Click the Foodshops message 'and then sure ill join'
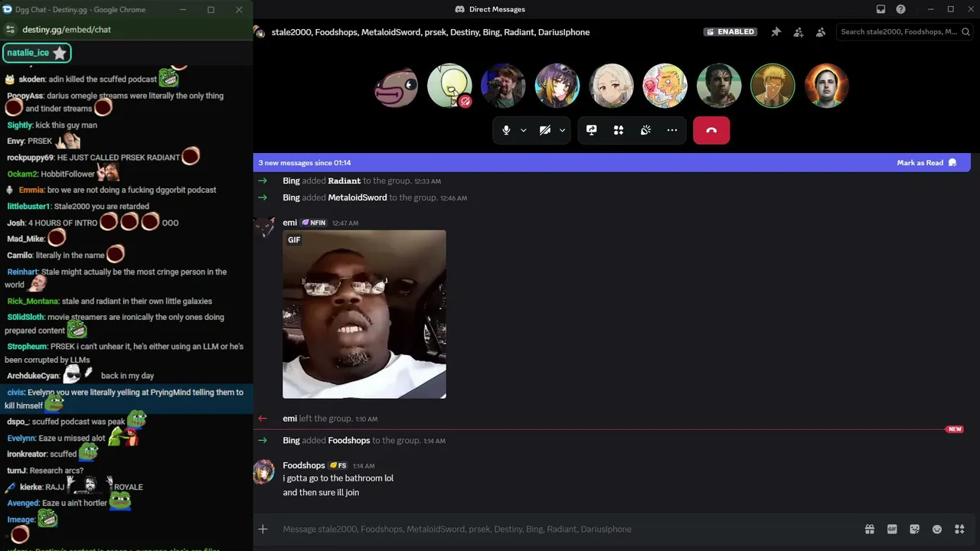Viewport: 980px width, 551px height. click(x=321, y=493)
